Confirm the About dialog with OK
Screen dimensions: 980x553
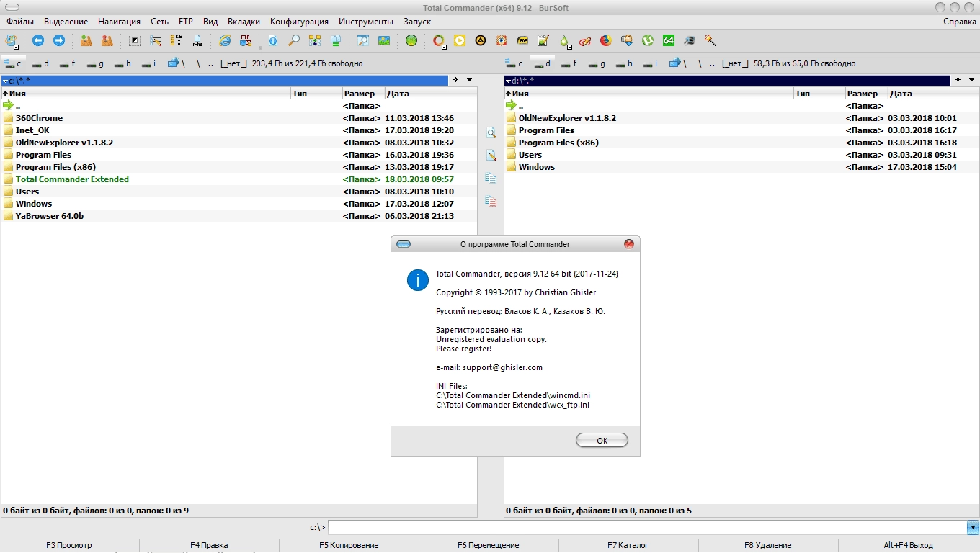click(602, 441)
